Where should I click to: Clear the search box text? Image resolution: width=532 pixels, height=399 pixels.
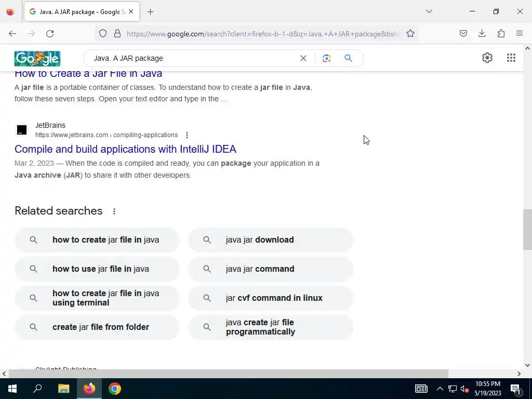[303, 58]
